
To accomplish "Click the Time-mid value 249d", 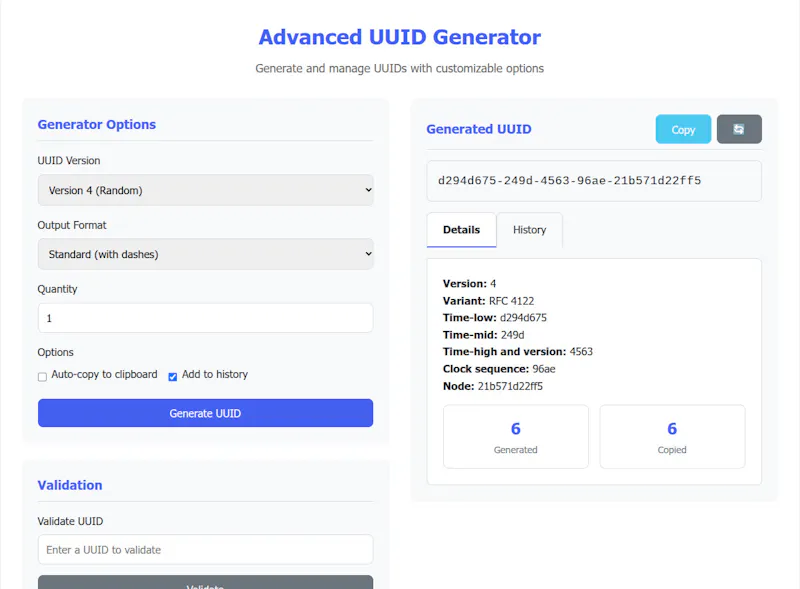I will 512,335.
